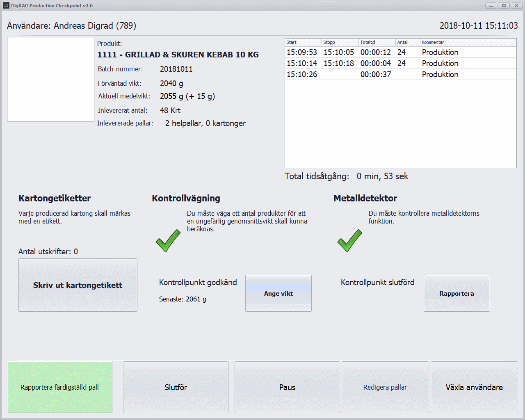Close the DigRAD Production Checkpoint window
525x420 pixels.
(x=516, y=5)
